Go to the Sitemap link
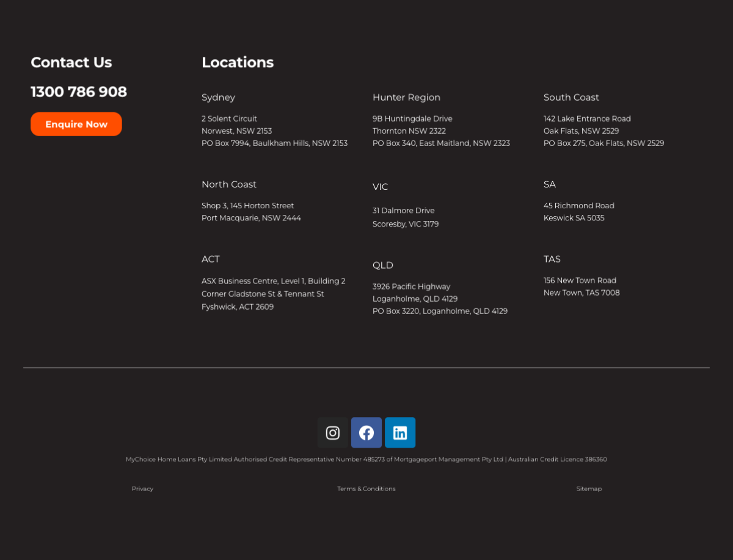733x560 pixels. click(x=589, y=489)
